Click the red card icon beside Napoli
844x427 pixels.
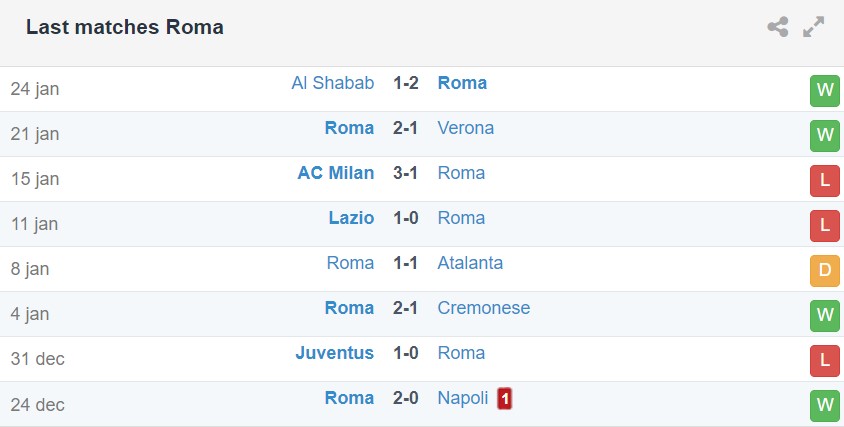click(505, 399)
